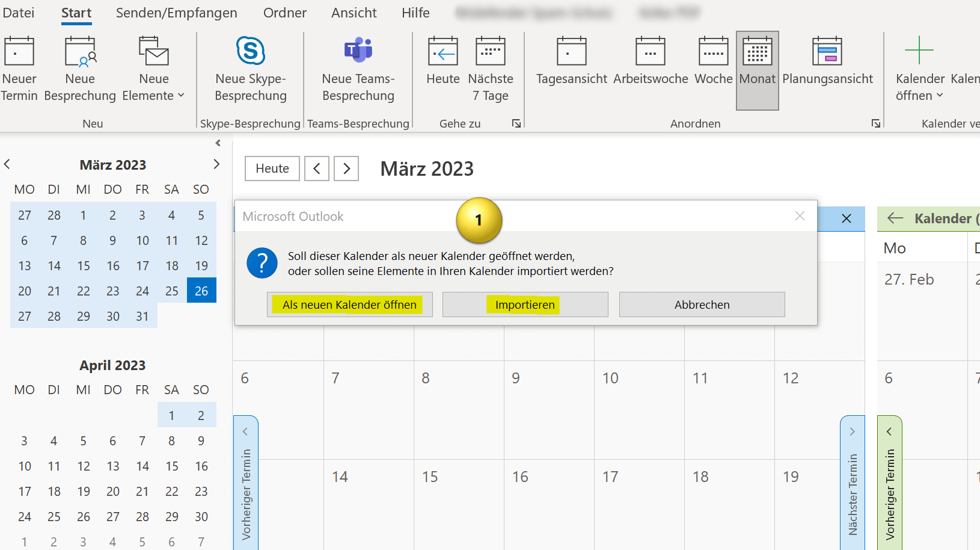The width and height of the screenshot is (980, 550).
Task: Open the Datei menu
Action: coord(19,13)
